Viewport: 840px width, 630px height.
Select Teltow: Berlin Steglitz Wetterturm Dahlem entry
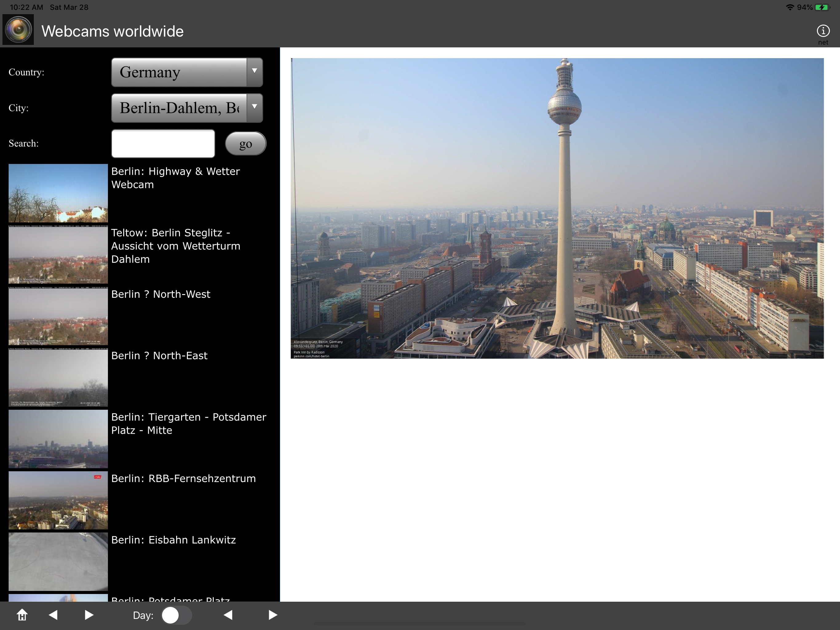click(x=176, y=246)
